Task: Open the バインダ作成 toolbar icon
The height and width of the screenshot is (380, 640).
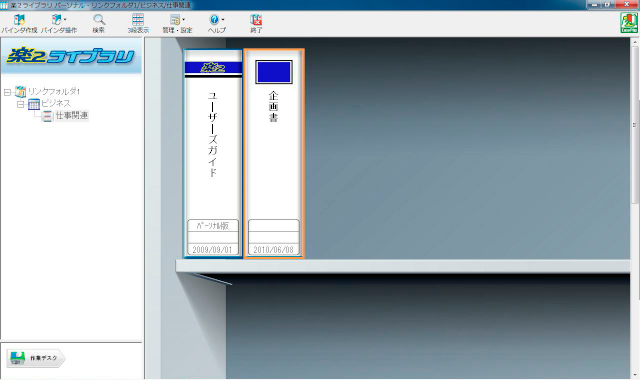Action: 19,24
